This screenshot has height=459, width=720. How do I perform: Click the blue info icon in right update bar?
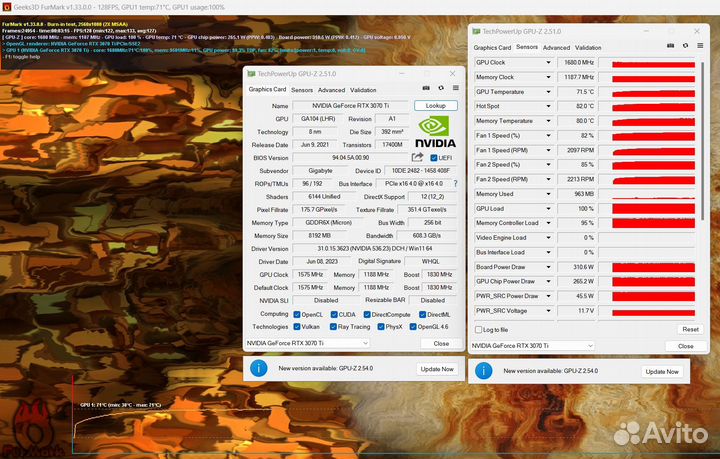coord(484,370)
